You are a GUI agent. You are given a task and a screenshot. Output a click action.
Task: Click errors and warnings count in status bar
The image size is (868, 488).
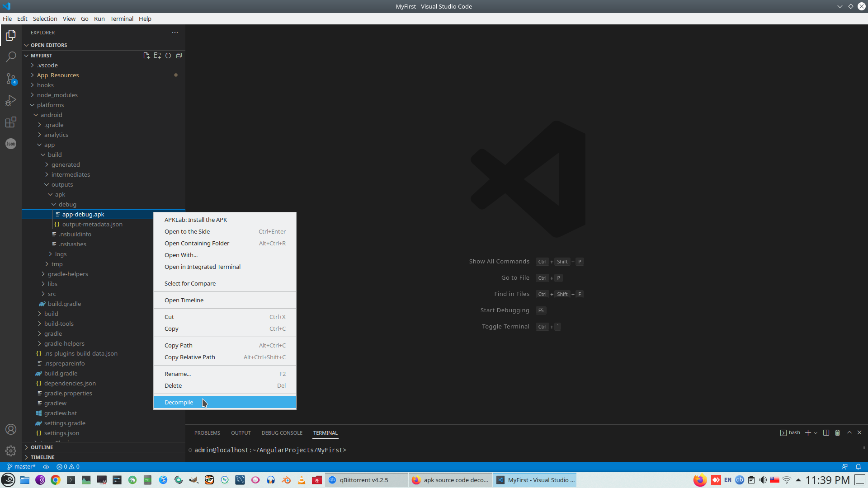coord(68,466)
